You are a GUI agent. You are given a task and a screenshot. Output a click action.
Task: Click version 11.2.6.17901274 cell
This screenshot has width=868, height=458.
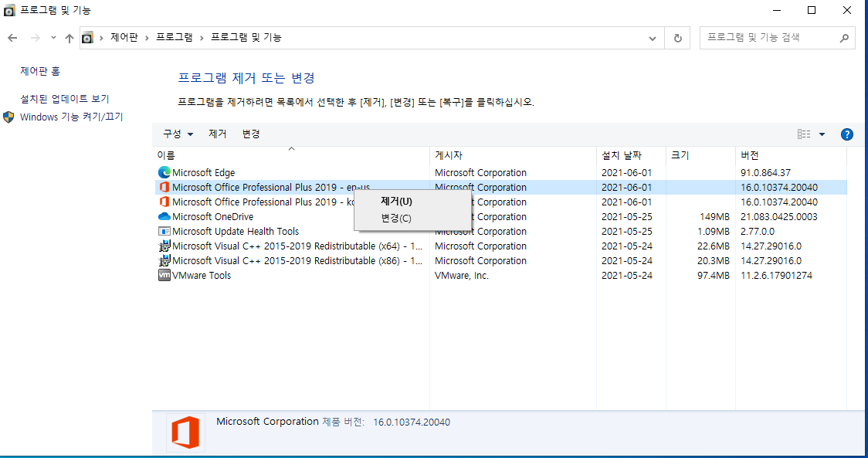pyautogui.click(x=776, y=275)
